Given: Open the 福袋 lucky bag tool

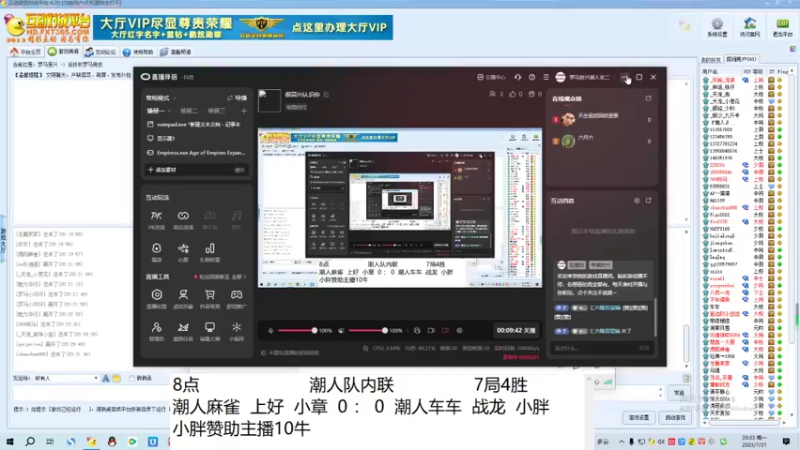Looking at the screenshot, I should pos(157,252).
